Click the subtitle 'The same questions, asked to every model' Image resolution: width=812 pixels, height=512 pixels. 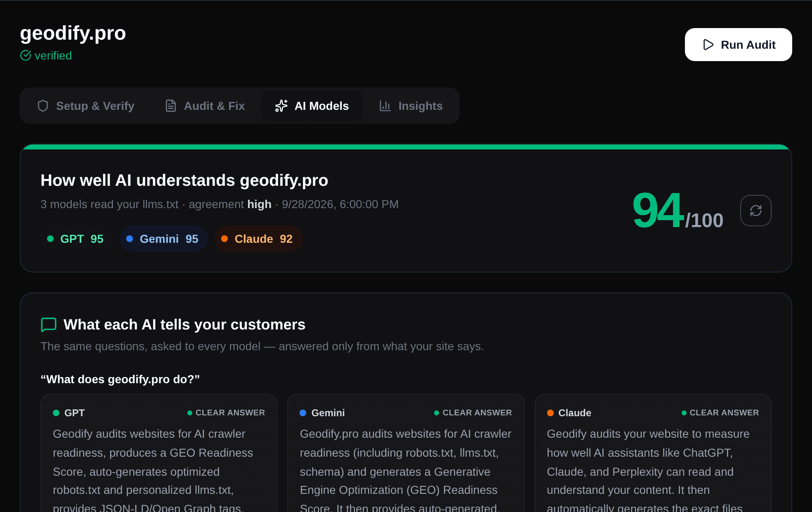click(x=262, y=346)
